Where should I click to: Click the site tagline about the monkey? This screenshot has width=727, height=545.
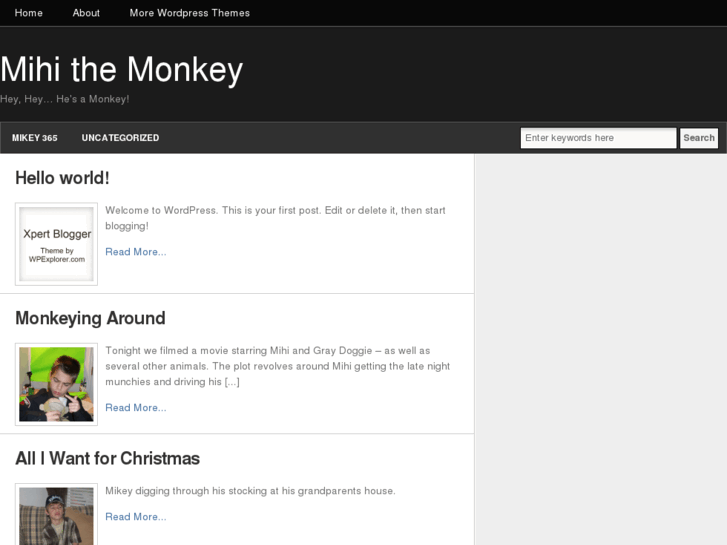point(65,99)
